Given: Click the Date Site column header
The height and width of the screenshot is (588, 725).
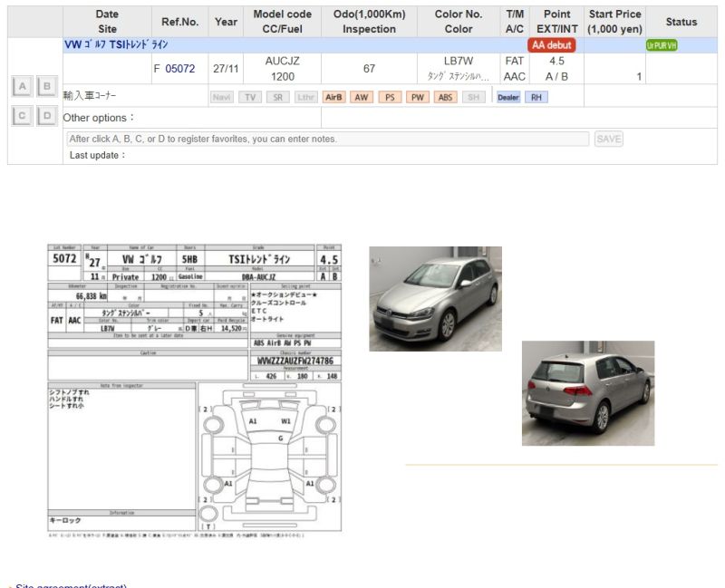Looking at the screenshot, I should click(x=107, y=22).
